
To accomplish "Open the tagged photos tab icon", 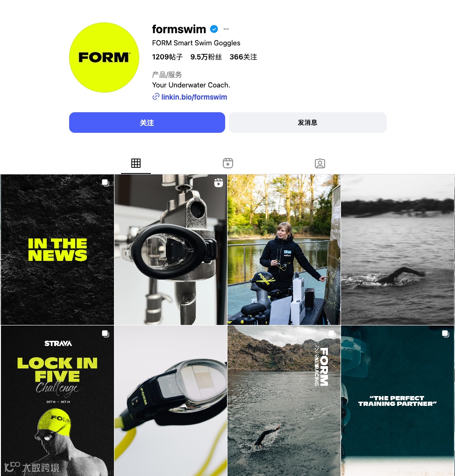I will (320, 163).
